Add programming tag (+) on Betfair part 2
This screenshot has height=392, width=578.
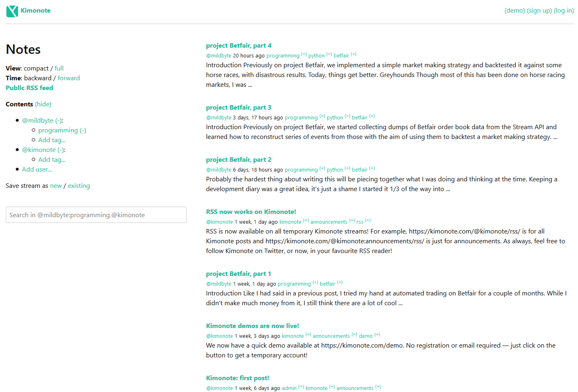322,168
